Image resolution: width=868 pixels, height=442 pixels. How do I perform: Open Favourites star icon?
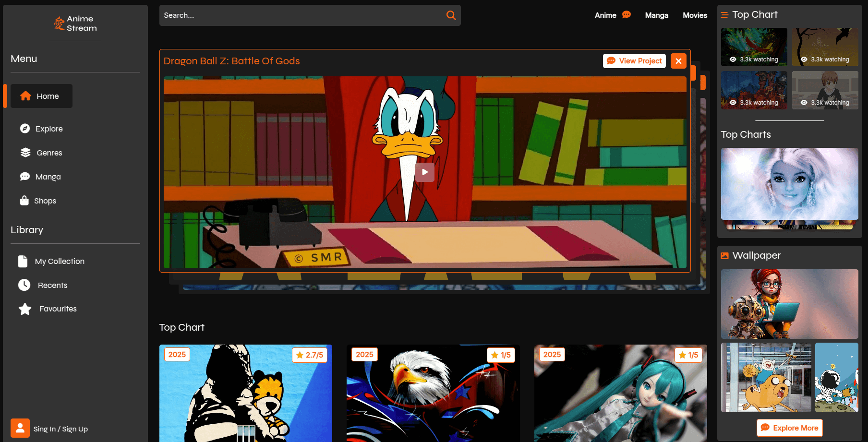(25, 309)
